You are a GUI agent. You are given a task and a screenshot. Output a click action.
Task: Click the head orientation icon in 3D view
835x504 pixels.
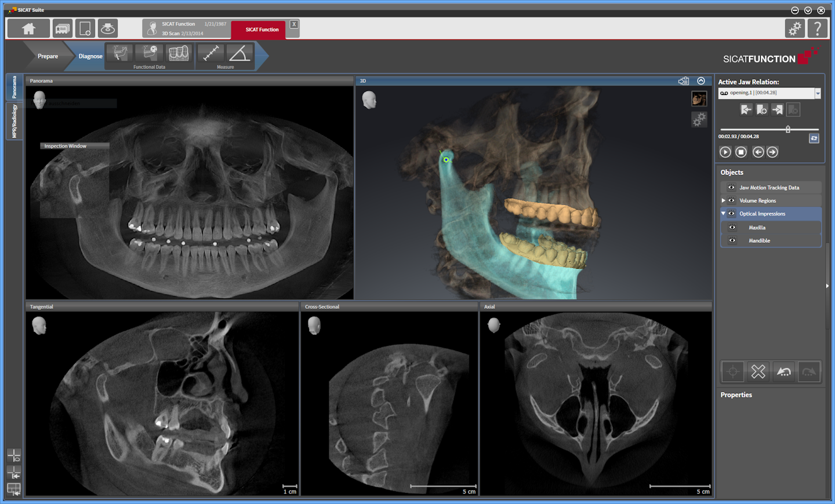(369, 100)
